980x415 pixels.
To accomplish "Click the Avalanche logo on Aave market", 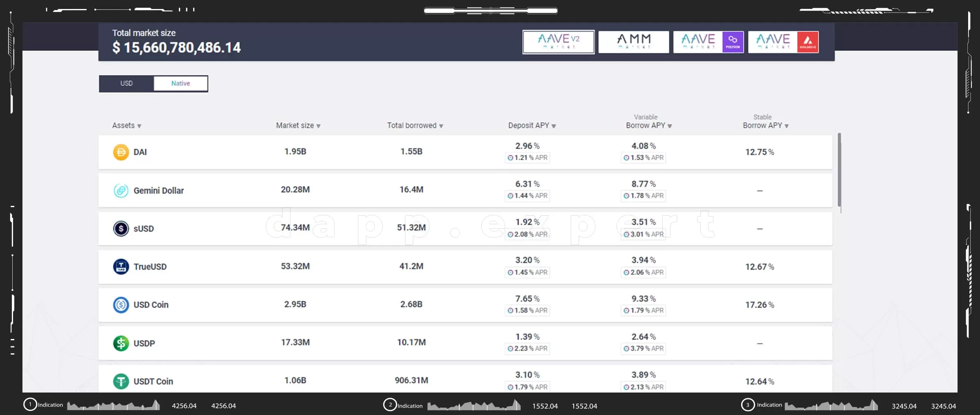I will tap(808, 42).
